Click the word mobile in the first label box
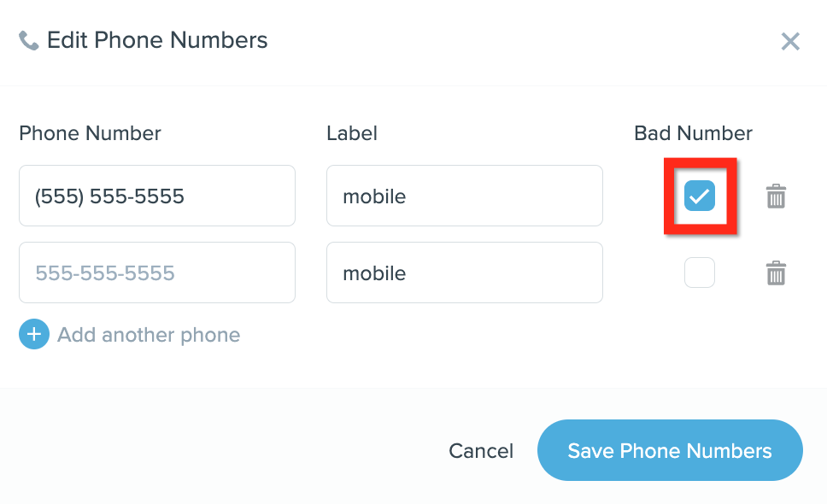Image resolution: width=827 pixels, height=504 pixels. coord(374,196)
